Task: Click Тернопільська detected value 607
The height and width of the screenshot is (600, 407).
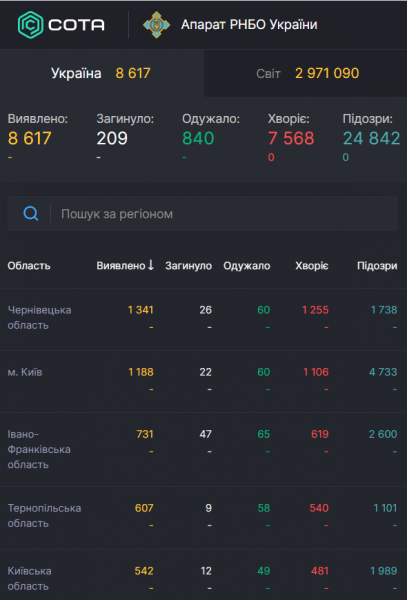Action: point(144,508)
